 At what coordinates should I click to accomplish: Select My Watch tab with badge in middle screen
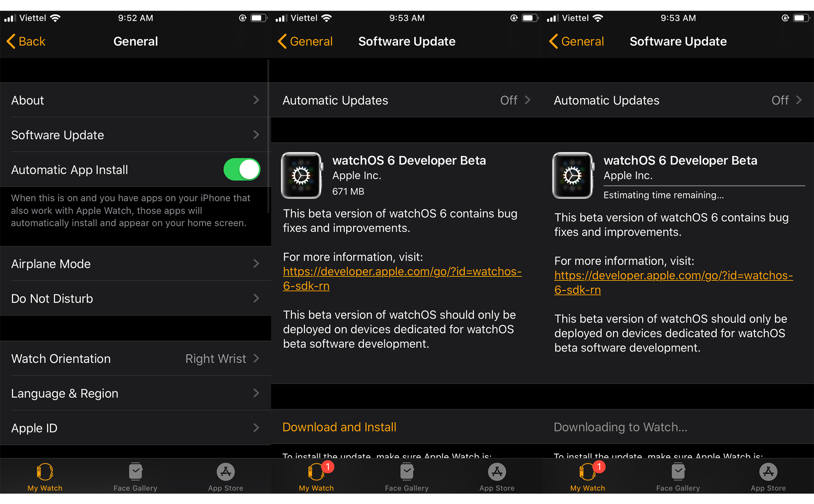point(316,472)
